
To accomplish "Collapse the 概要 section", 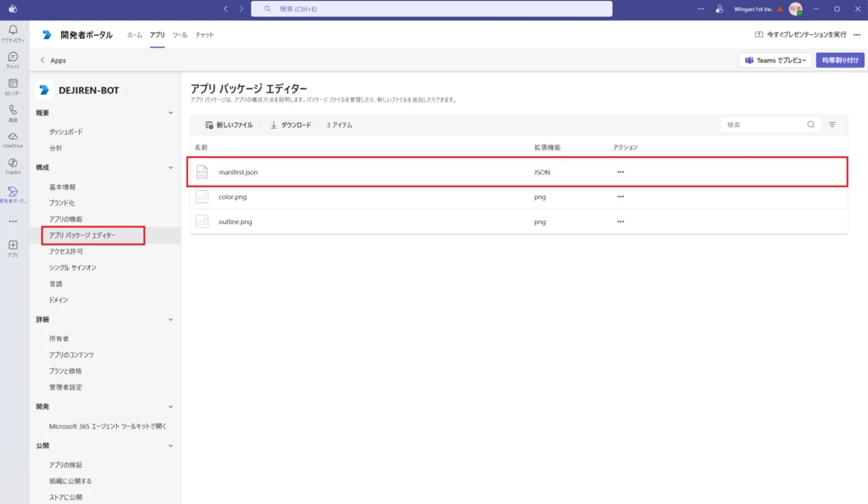I will [170, 113].
